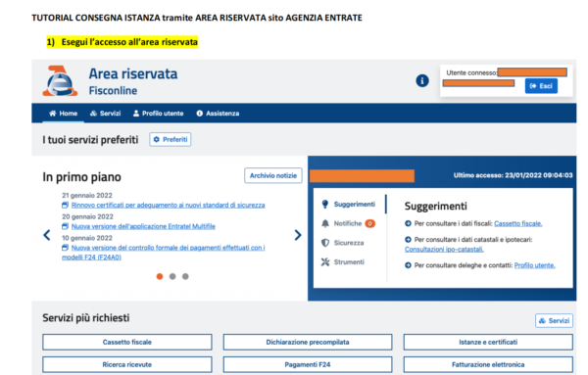Select the second carousel dot

click(172, 276)
